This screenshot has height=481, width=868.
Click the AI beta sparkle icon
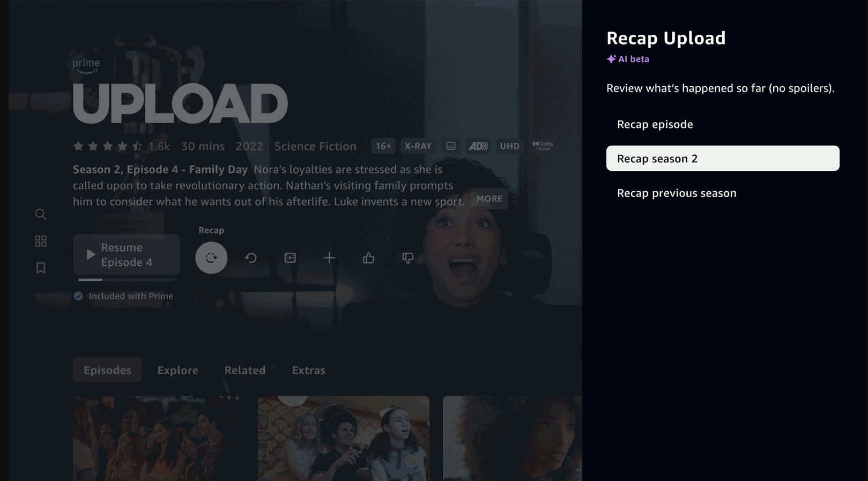coord(611,59)
